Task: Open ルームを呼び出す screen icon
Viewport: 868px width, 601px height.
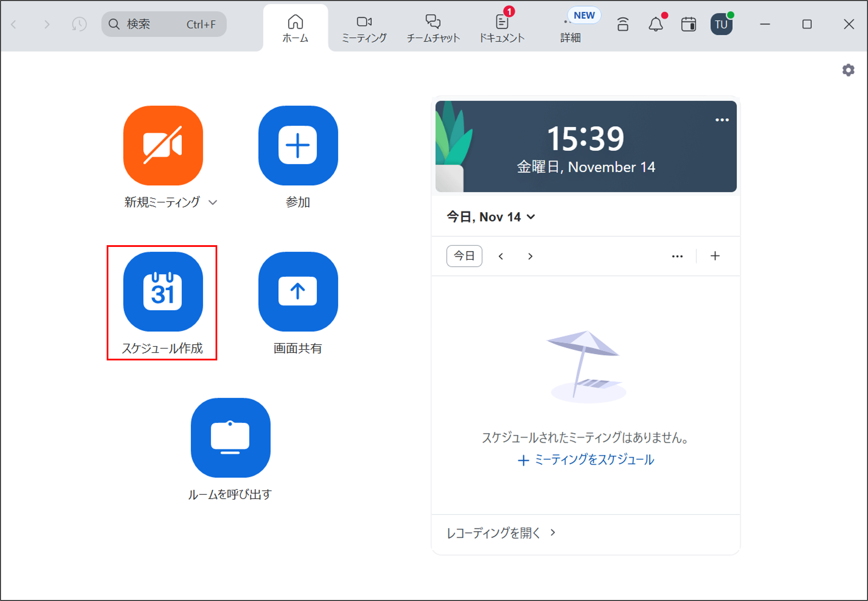Action: click(230, 438)
